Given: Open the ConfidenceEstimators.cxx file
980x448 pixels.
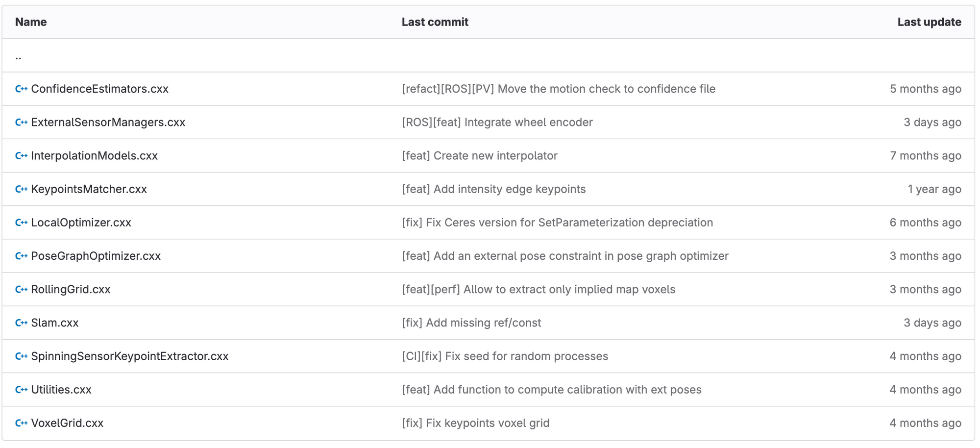Looking at the screenshot, I should point(99,89).
